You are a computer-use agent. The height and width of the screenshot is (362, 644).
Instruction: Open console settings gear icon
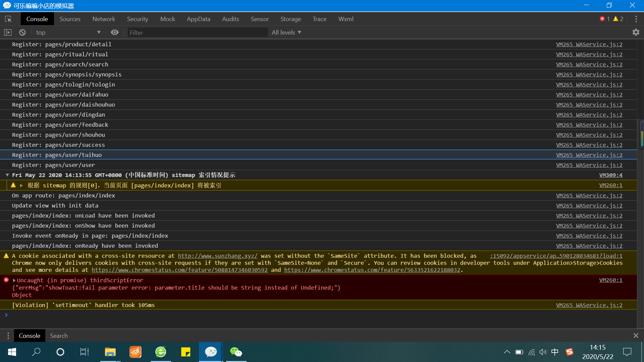tap(636, 33)
